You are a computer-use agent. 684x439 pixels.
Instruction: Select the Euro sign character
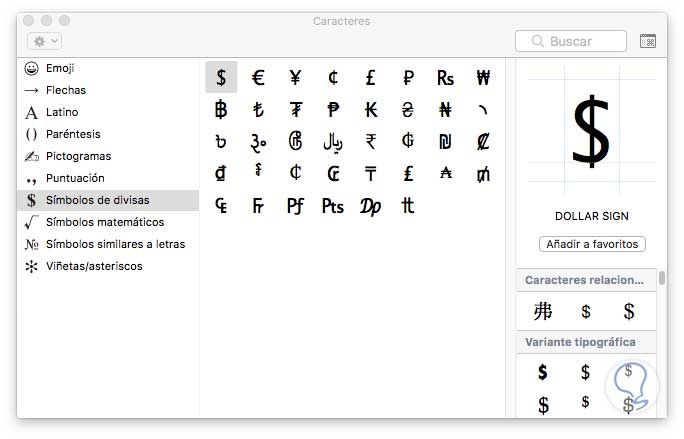pos(258,78)
